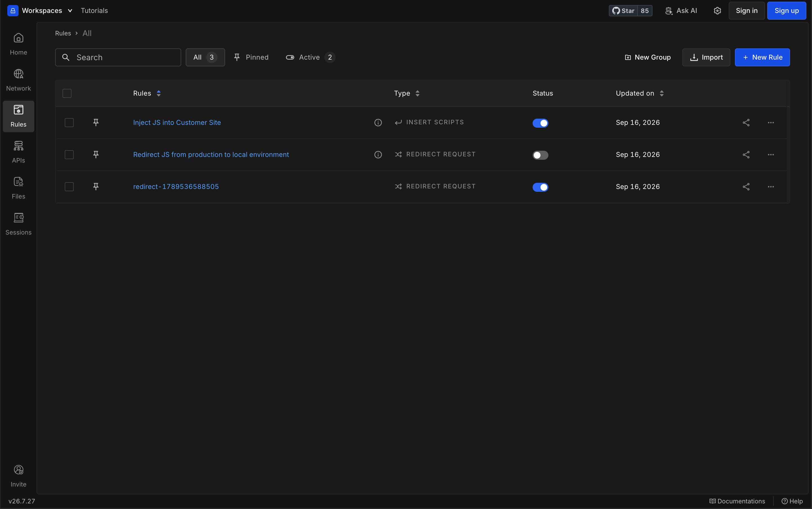Share the Inject JS into Customer Site rule
Image resolution: width=812 pixels, height=509 pixels.
click(x=746, y=123)
